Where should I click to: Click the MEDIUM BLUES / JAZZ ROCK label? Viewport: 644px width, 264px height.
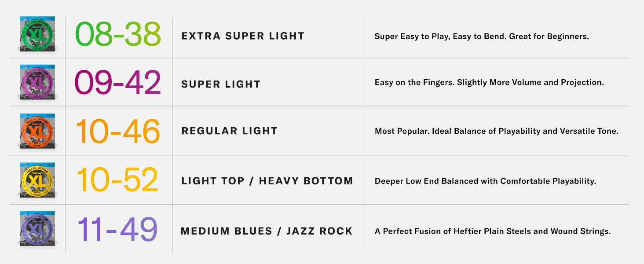click(267, 231)
